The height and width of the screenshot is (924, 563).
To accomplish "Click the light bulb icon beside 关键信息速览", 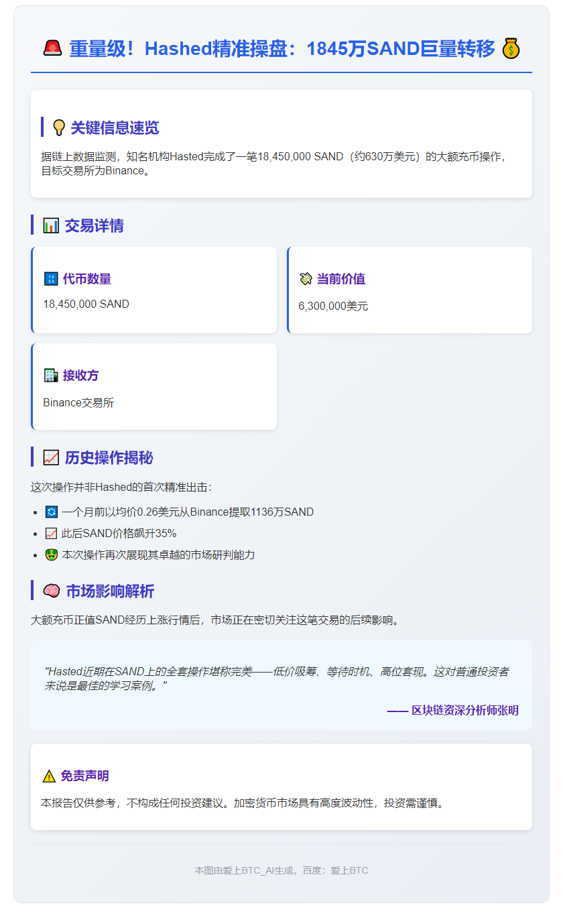I will click(x=59, y=127).
